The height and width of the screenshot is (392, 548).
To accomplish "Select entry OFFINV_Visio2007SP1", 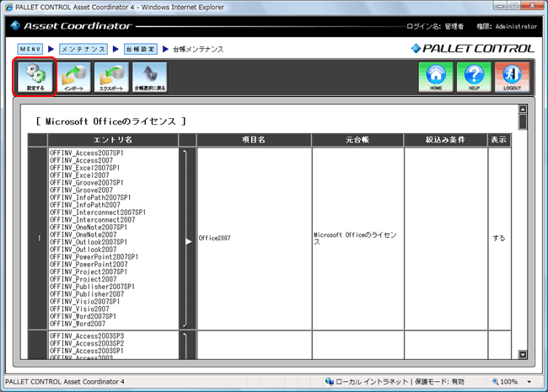I will pos(84,301).
